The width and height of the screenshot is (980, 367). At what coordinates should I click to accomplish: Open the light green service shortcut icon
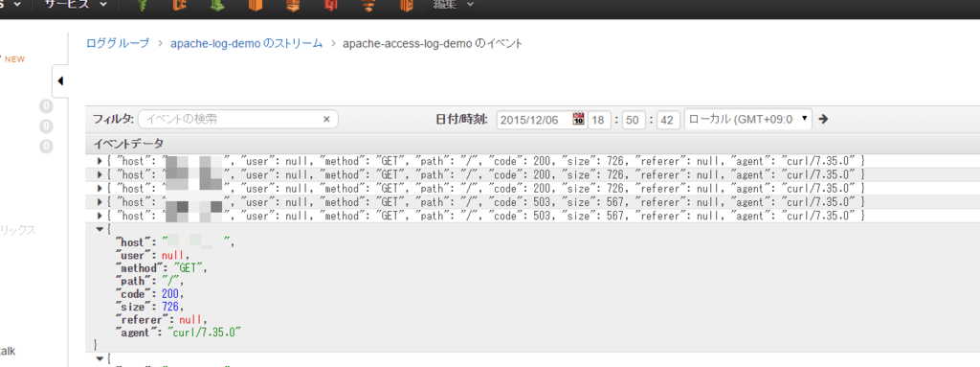(217, 6)
